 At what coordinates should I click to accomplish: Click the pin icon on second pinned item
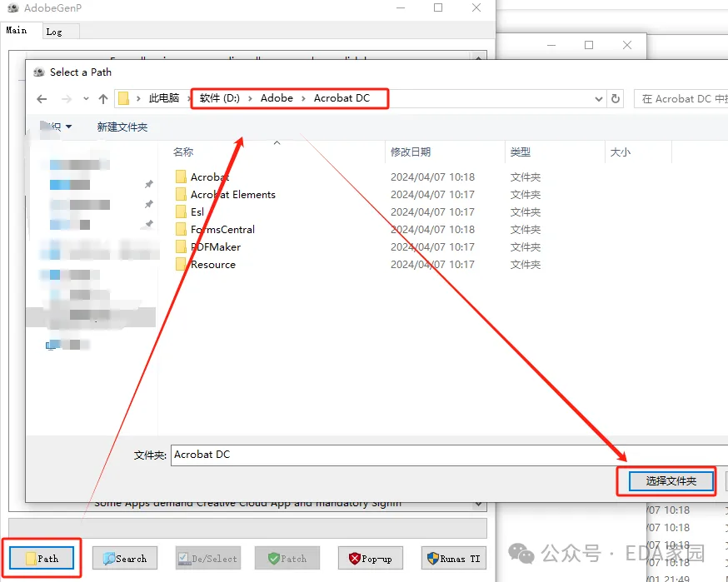click(148, 204)
